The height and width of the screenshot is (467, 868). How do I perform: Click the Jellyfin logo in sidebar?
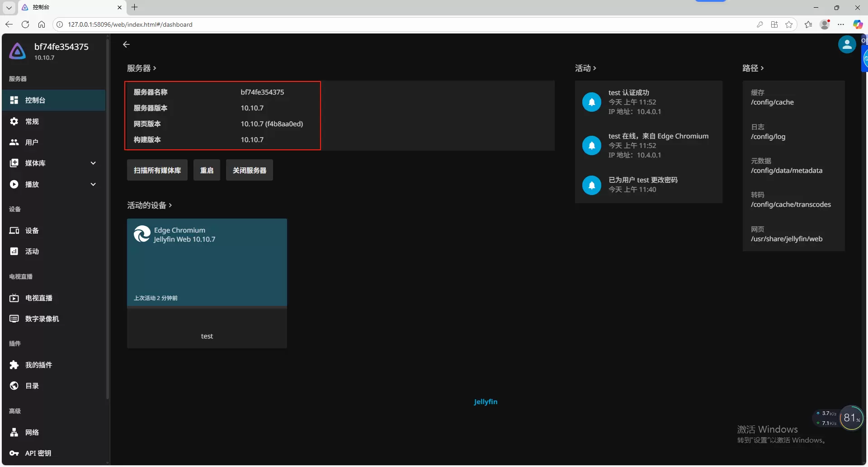[18, 51]
